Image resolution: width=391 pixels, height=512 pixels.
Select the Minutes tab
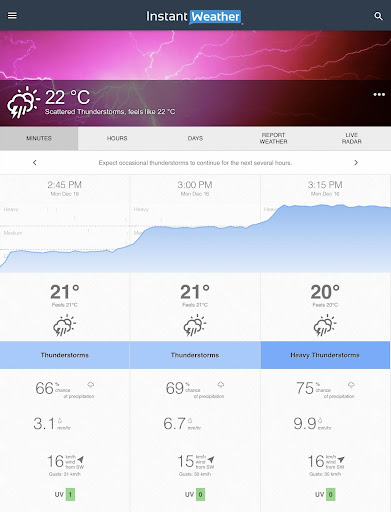pyautogui.click(x=39, y=138)
